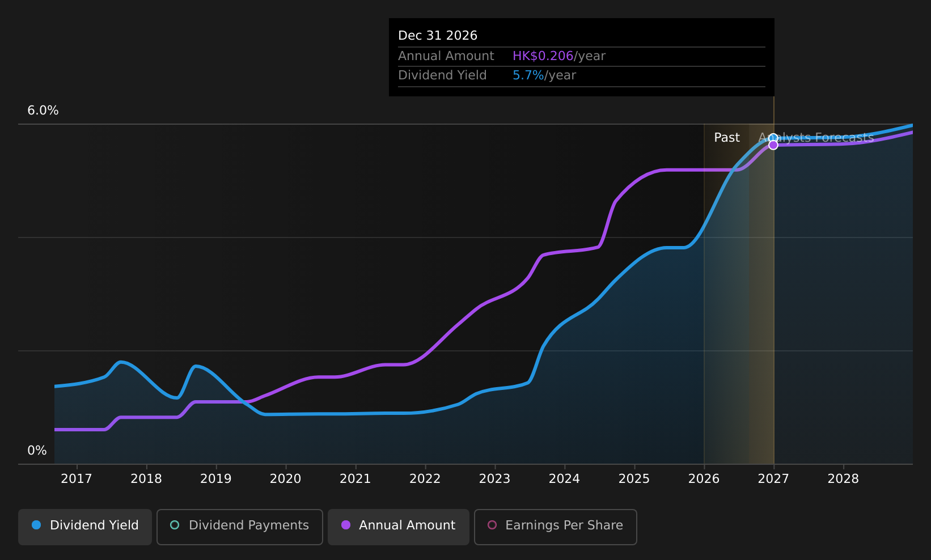
Task: Click the 2020 x-axis label
Action: [x=286, y=479]
